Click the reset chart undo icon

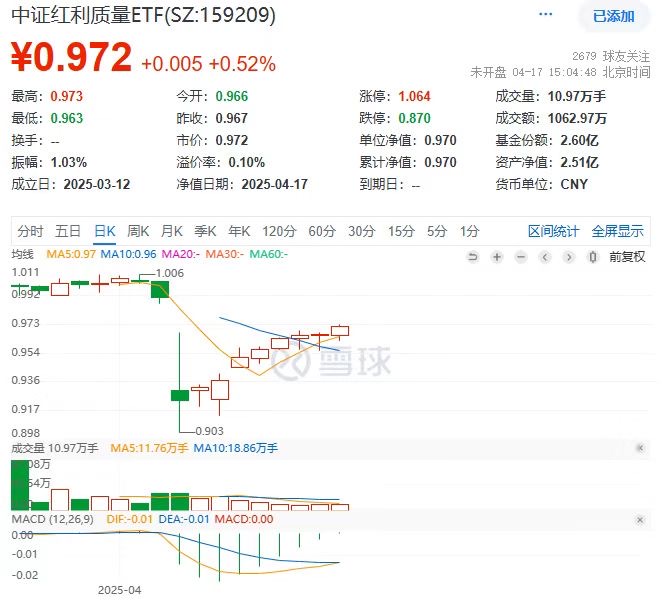point(473,257)
